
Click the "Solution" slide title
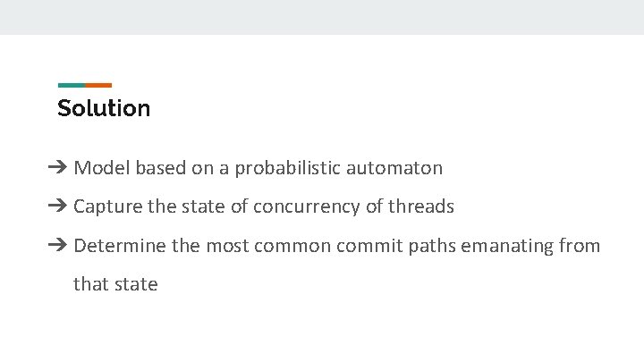pyautogui.click(x=104, y=108)
